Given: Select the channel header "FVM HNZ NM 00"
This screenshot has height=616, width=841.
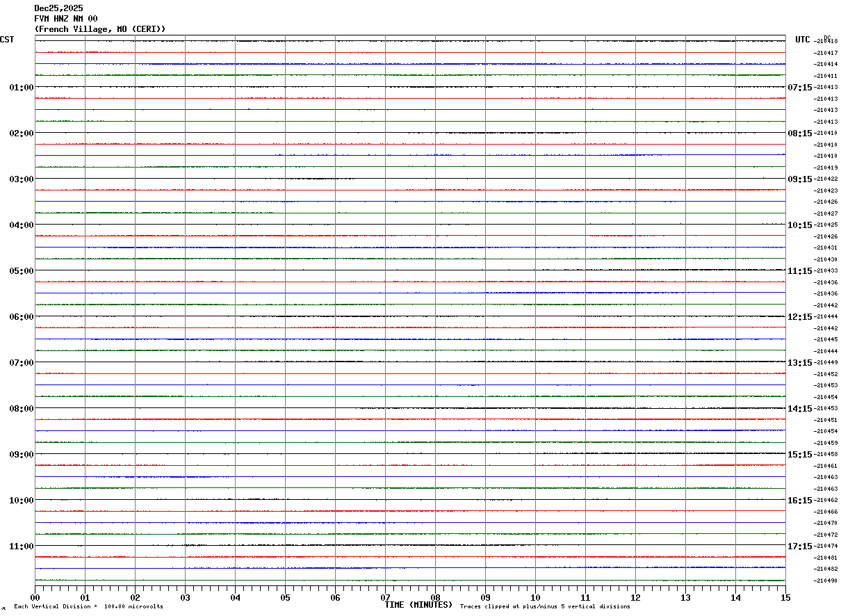Looking at the screenshot, I should coord(66,19).
